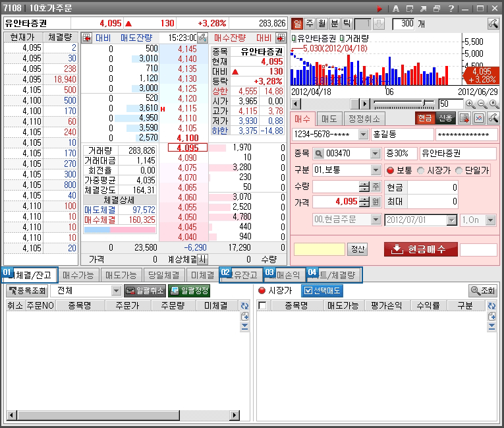This screenshot has width=504, height=428.
Task: Select the 단일가 radio button
Action: click(x=459, y=171)
